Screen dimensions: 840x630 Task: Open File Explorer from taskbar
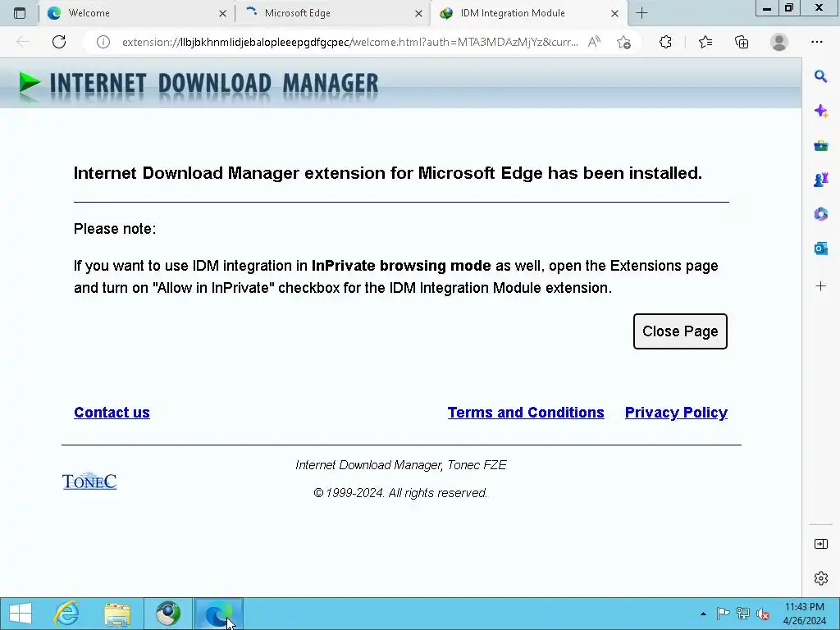tap(117, 614)
